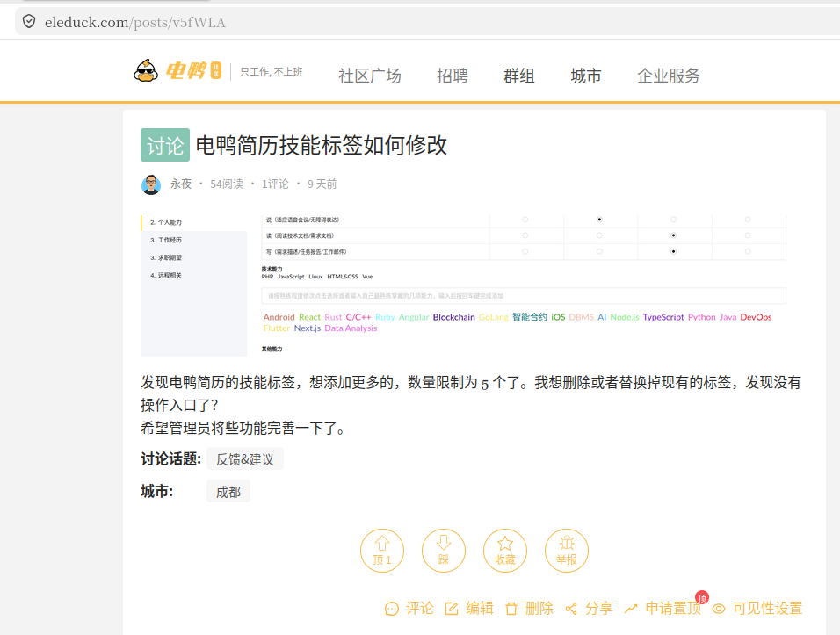This screenshot has height=635, width=840.
Task: Click the 成都 city tag
Action: (x=228, y=492)
